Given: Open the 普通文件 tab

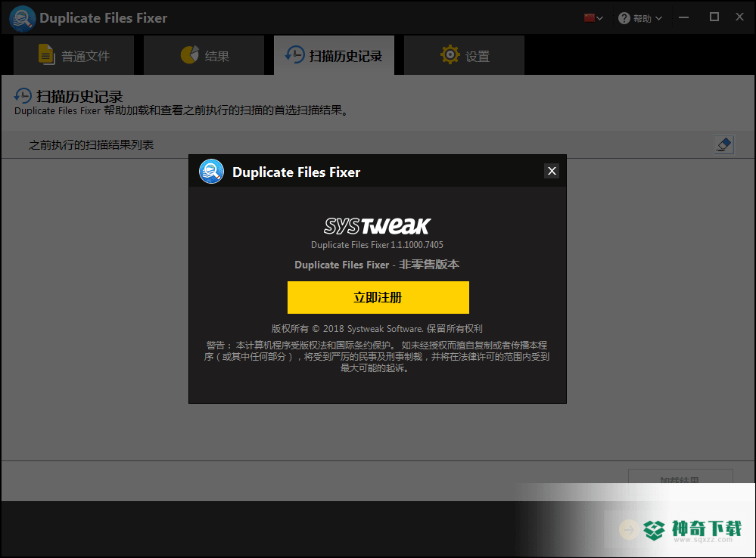Looking at the screenshot, I should point(73,55).
